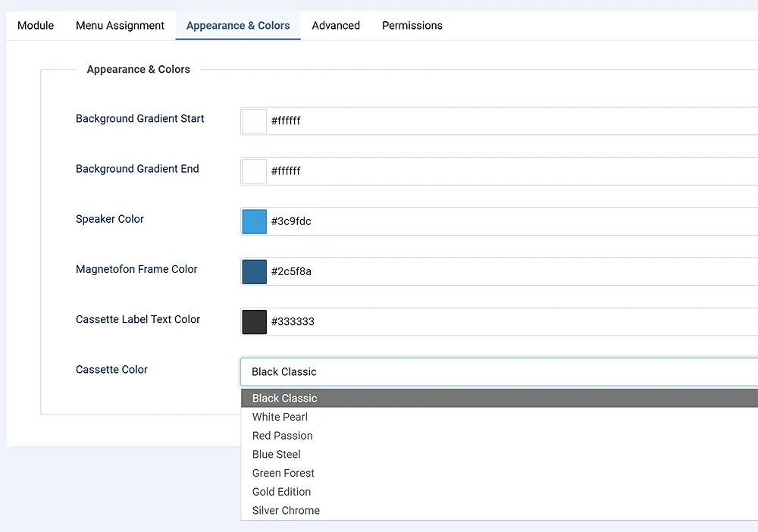Select the Blue Steel option
Screen dimensions: 758x532
click(x=277, y=455)
